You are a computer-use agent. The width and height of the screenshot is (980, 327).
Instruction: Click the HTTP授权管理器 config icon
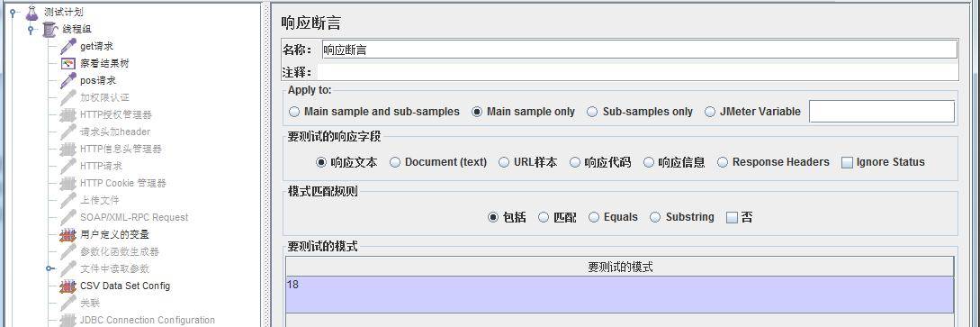coord(68,115)
